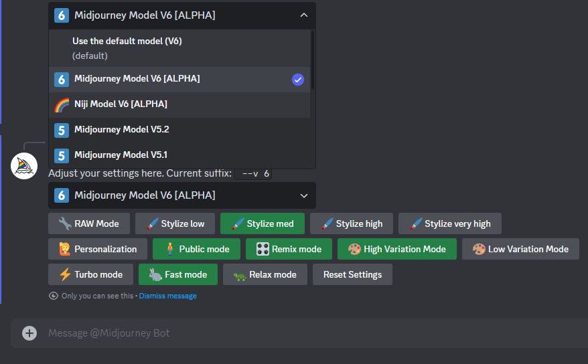Click the down chevron on lower model selector
Viewport: 588px width, 364px height.
[x=304, y=196]
